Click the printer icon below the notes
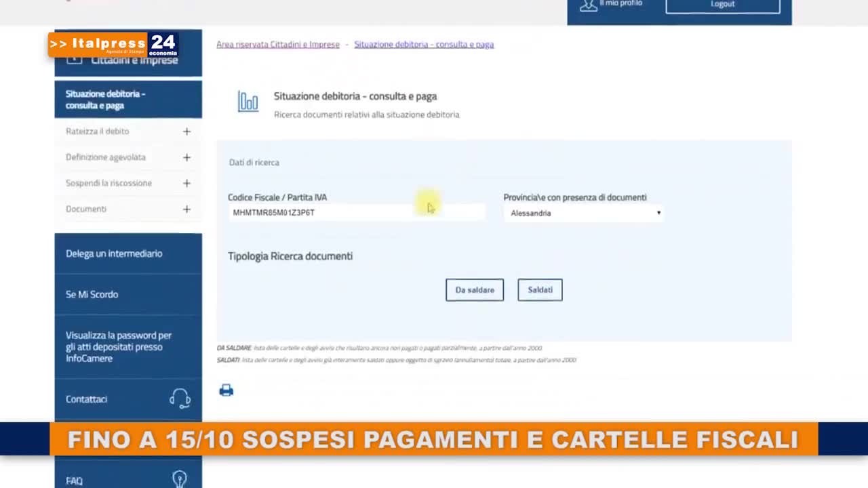The image size is (868, 488). coord(226,390)
